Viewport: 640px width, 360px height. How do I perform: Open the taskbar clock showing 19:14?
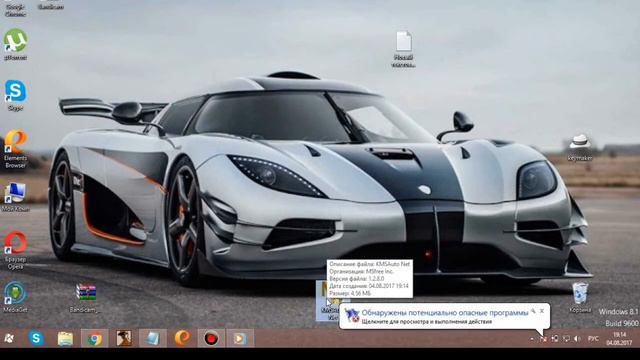[x=619, y=339]
